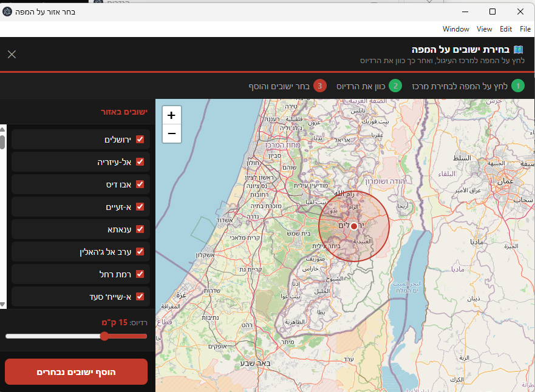Click the settlements list scrollbar thumb
This screenshot has height=392, width=535.
[x=2, y=142]
